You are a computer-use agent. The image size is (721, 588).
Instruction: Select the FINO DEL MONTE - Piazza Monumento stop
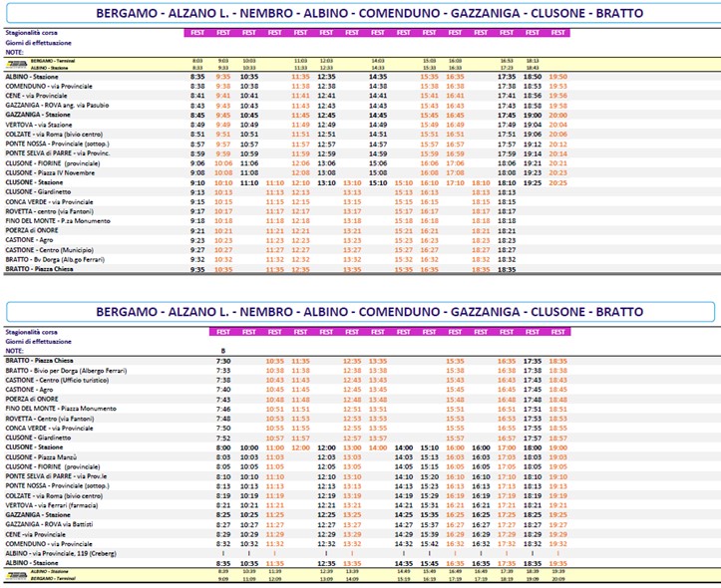click(x=61, y=409)
